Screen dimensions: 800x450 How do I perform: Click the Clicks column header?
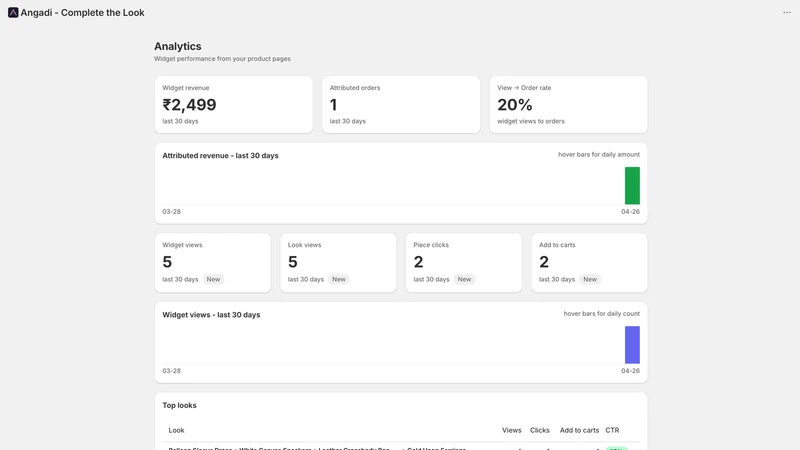click(540, 431)
